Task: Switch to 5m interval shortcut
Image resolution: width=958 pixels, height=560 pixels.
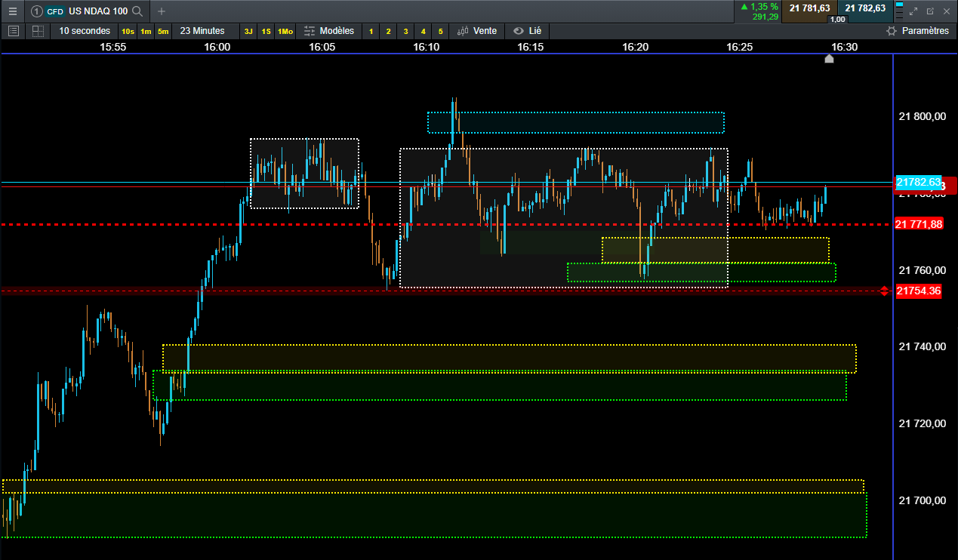Action: [163, 32]
